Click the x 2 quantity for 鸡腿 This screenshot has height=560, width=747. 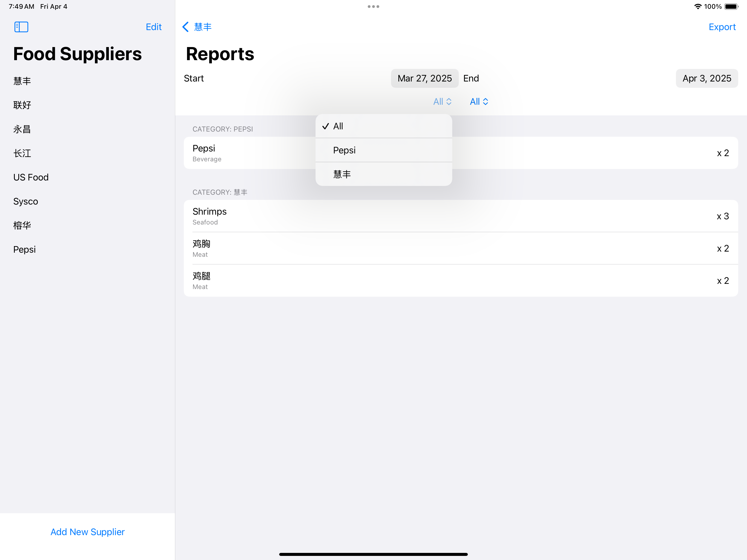pos(723,281)
